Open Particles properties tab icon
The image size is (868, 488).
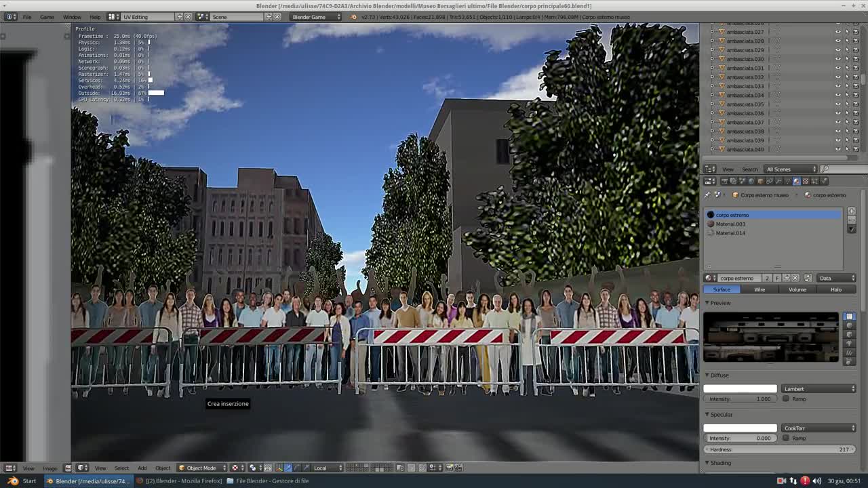(x=814, y=181)
